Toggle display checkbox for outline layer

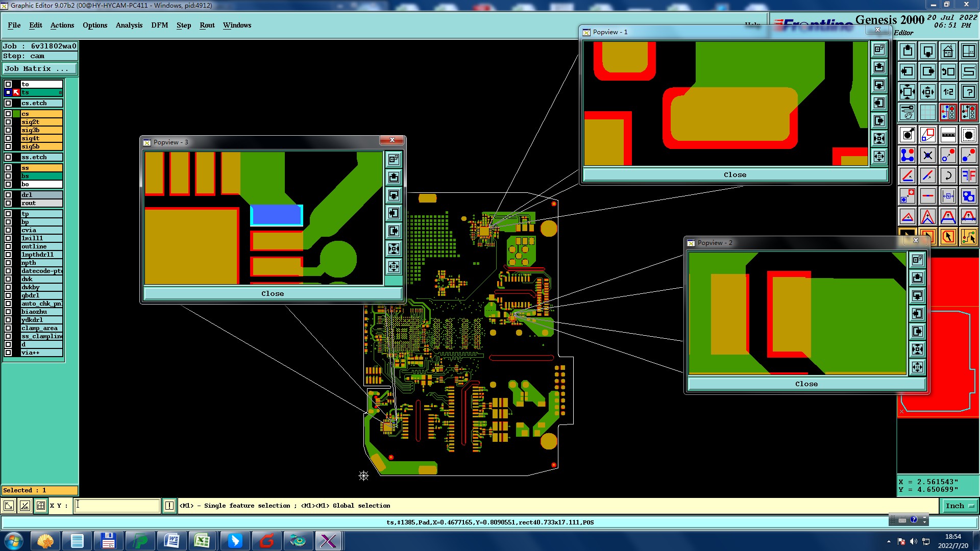pyautogui.click(x=8, y=246)
